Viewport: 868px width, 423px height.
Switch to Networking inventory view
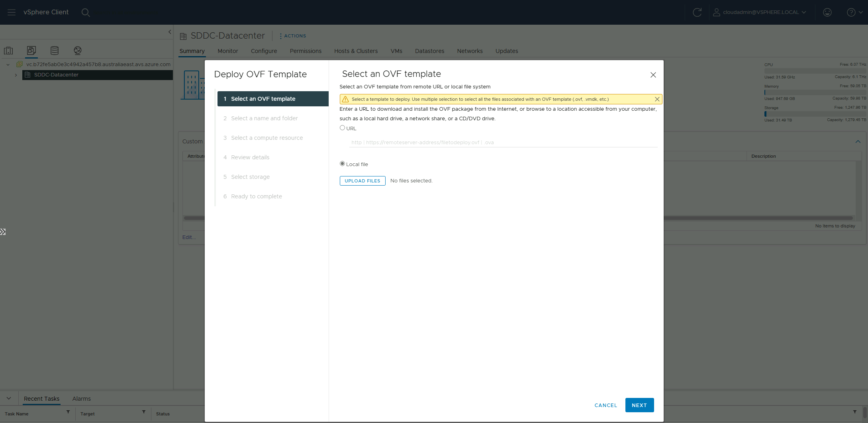pos(78,51)
